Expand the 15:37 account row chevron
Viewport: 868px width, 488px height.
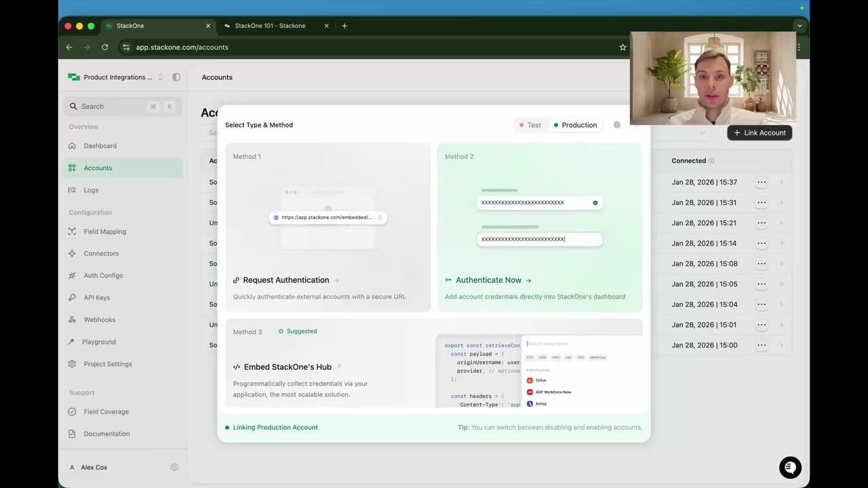coord(781,182)
